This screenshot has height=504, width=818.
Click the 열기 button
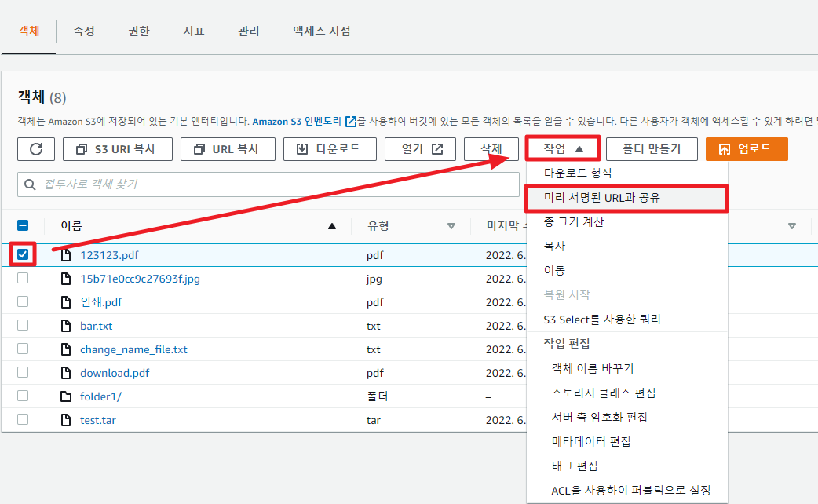point(421,149)
